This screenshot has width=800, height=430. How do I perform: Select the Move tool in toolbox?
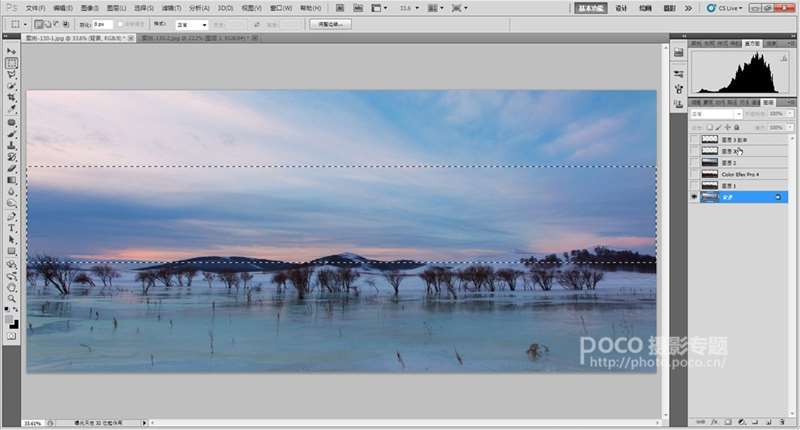pos(12,51)
